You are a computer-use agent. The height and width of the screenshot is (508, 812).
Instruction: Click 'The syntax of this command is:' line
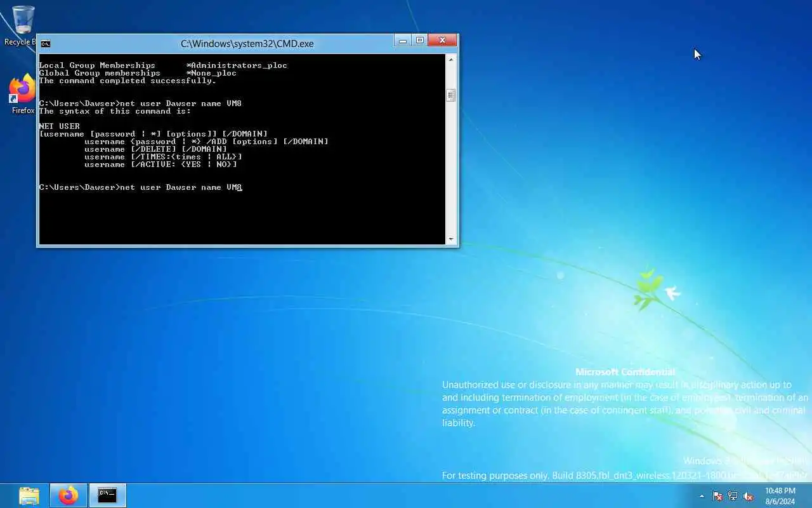click(x=115, y=111)
